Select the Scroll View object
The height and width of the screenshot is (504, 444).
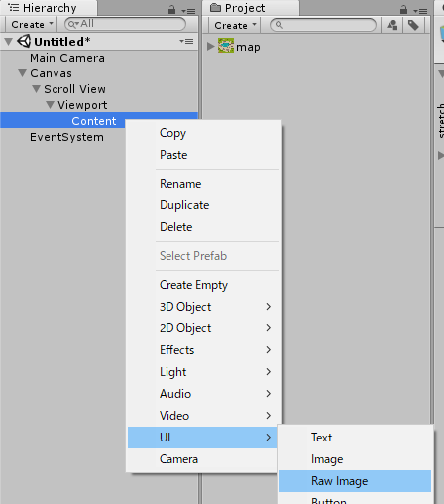click(x=74, y=89)
